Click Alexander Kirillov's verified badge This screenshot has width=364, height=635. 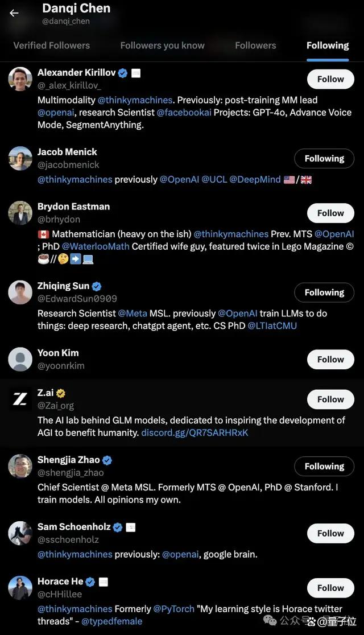point(123,73)
